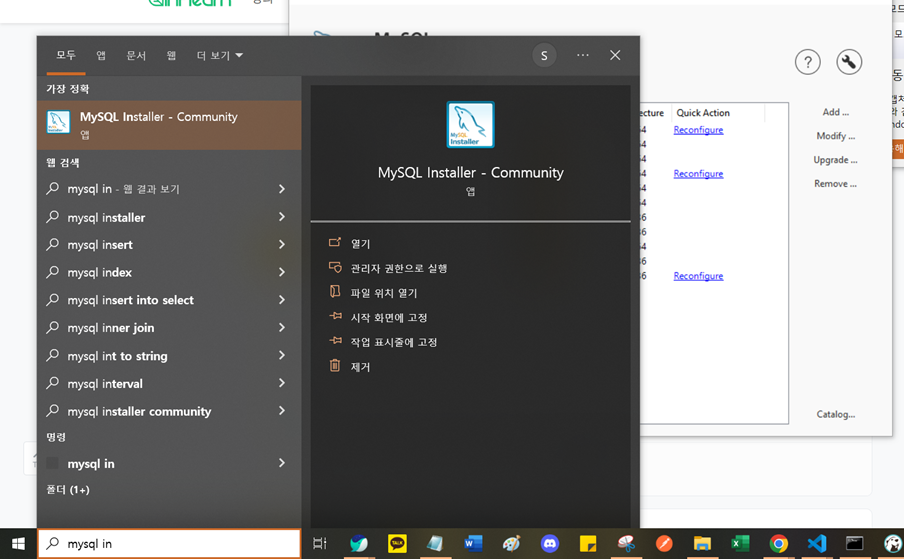The width and height of the screenshot is (904, 559).
Task: Select the 모두 search tab
Action: (x=66, y=55)
